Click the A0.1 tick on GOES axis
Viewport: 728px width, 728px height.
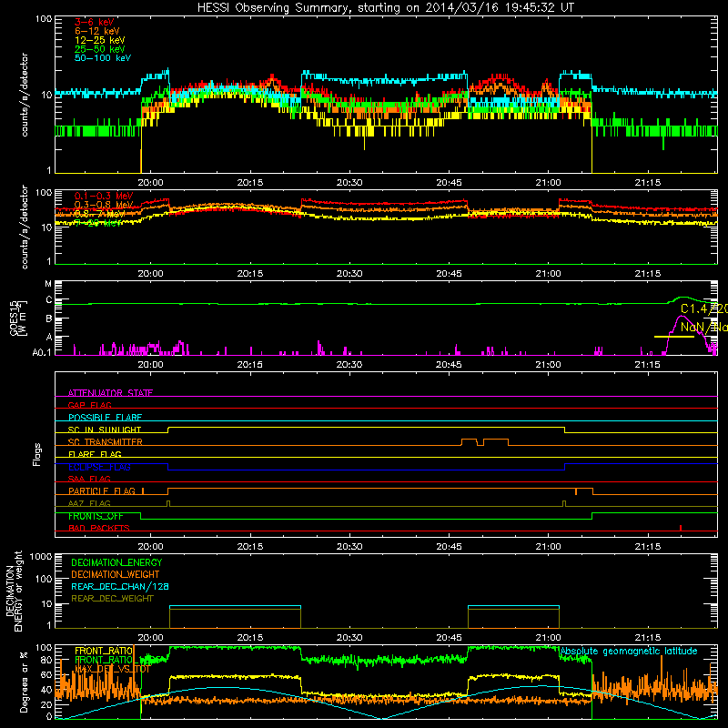click(42, 352)
